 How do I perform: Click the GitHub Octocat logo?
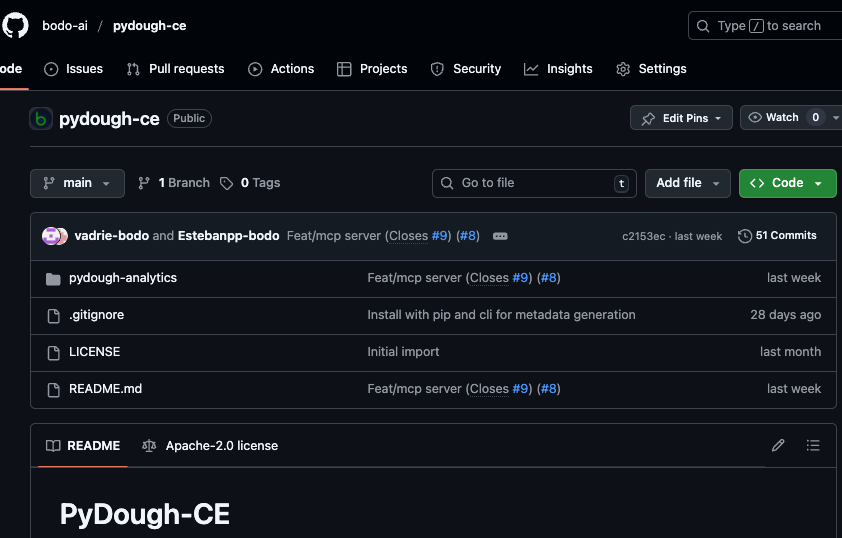pos(15,25)
